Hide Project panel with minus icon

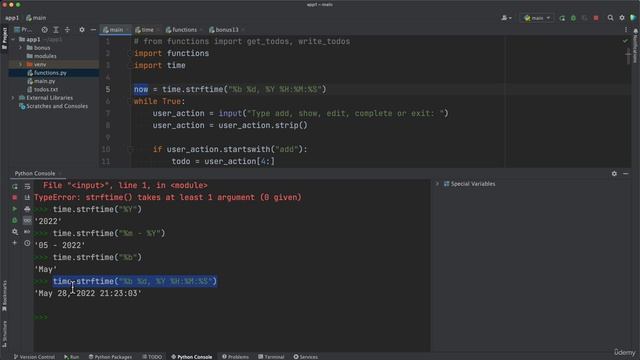click(93, 30)
